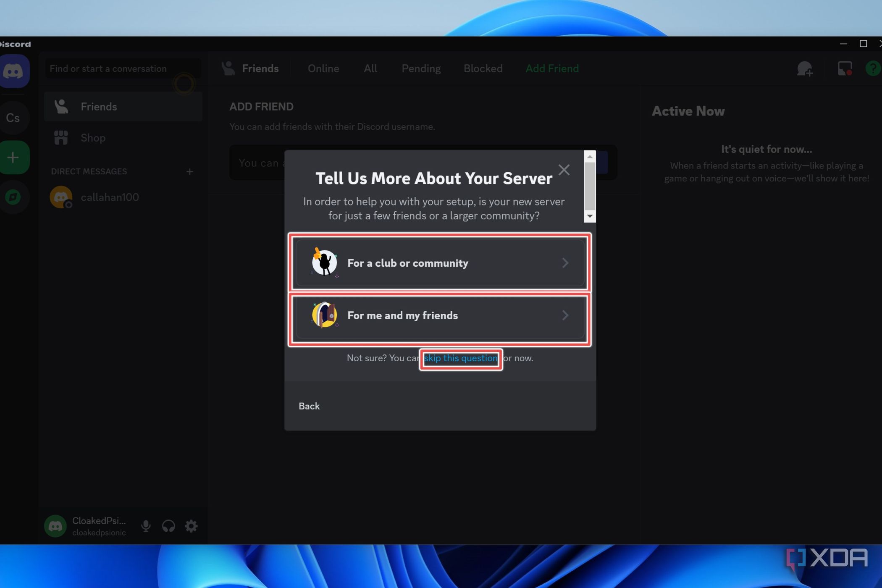882x588 pixels.
Task: Click the Friends icon in the sidebar
Action: 61,106
